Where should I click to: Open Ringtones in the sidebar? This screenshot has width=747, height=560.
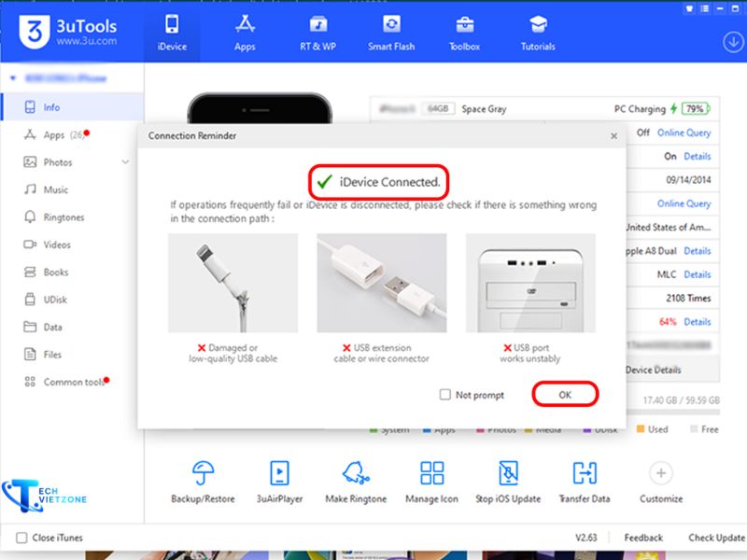[73, 217]
